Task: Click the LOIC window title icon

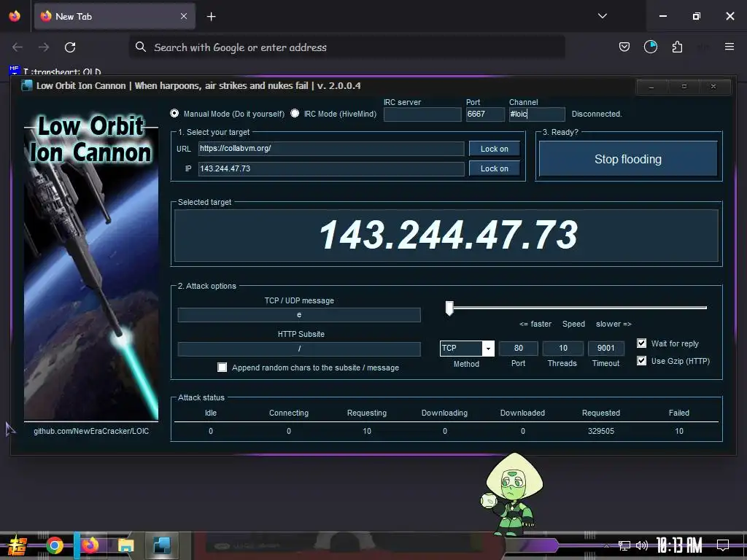Action: click(x=27, y=86)
